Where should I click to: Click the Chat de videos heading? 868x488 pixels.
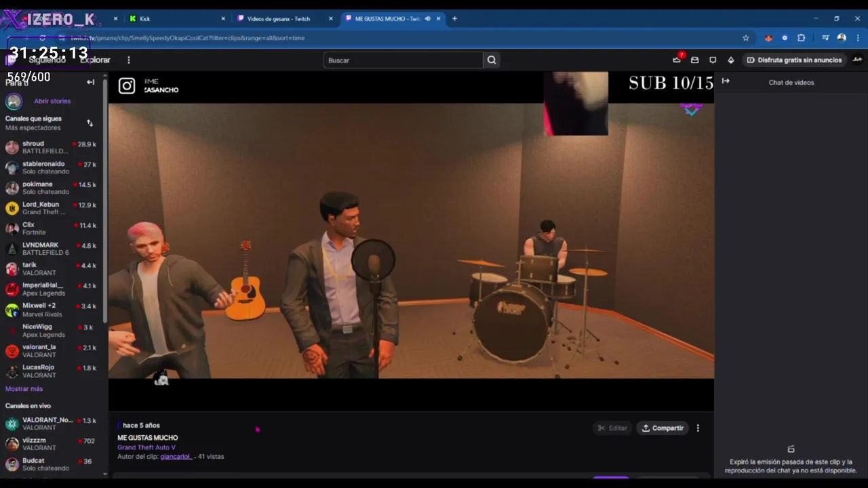(x=791, y=83)
